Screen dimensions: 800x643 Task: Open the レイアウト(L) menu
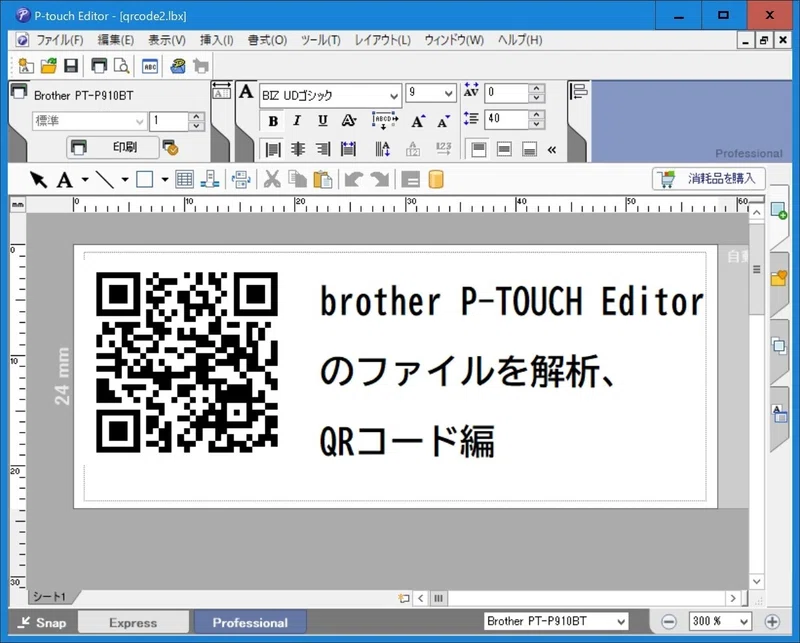tap(383, 40)
